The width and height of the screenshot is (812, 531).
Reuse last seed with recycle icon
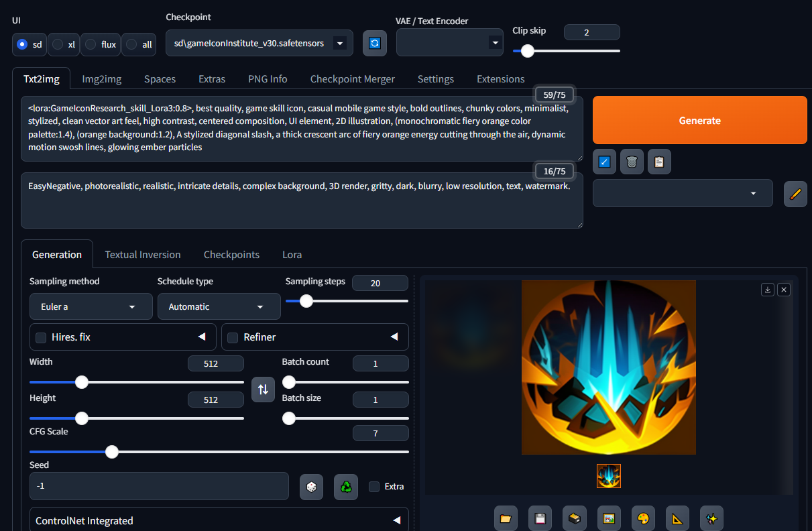click(x=346, y=487)
